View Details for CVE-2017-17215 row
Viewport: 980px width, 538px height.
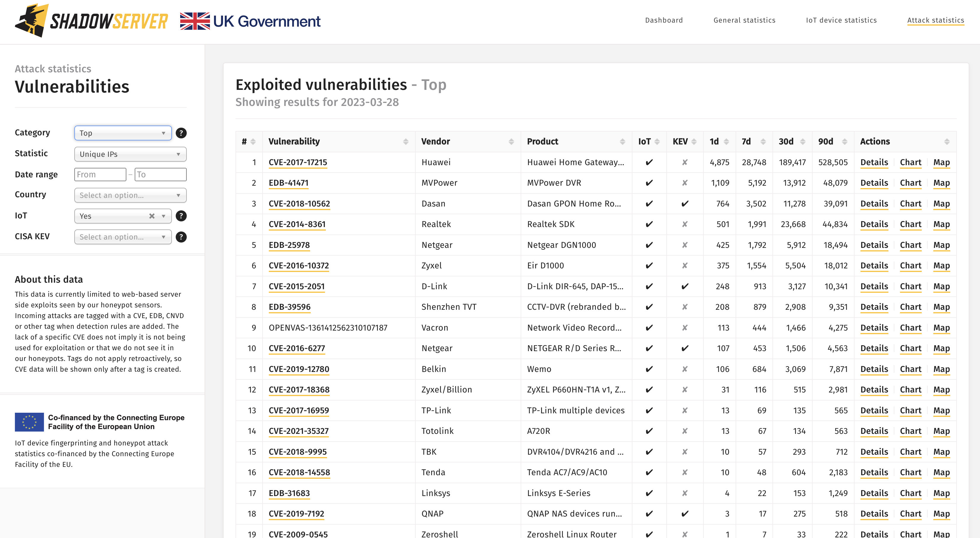pyautogui.click(x=874, y=162)
